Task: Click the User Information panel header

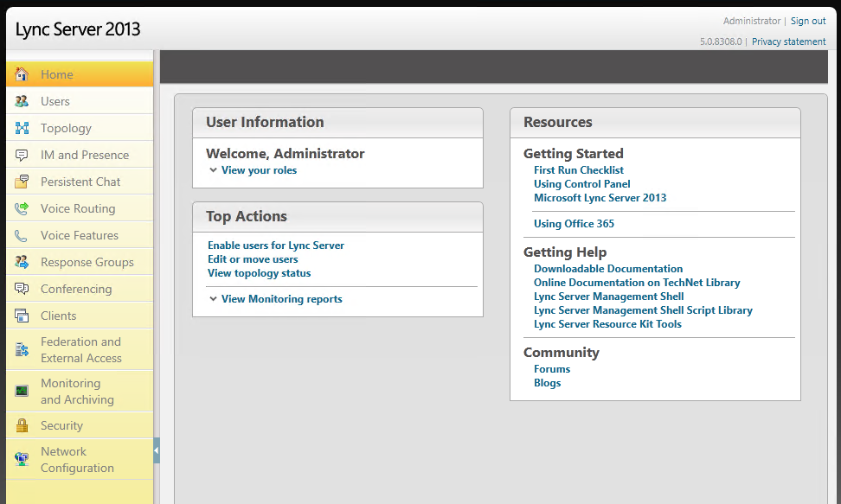Action: pos(338,122)
